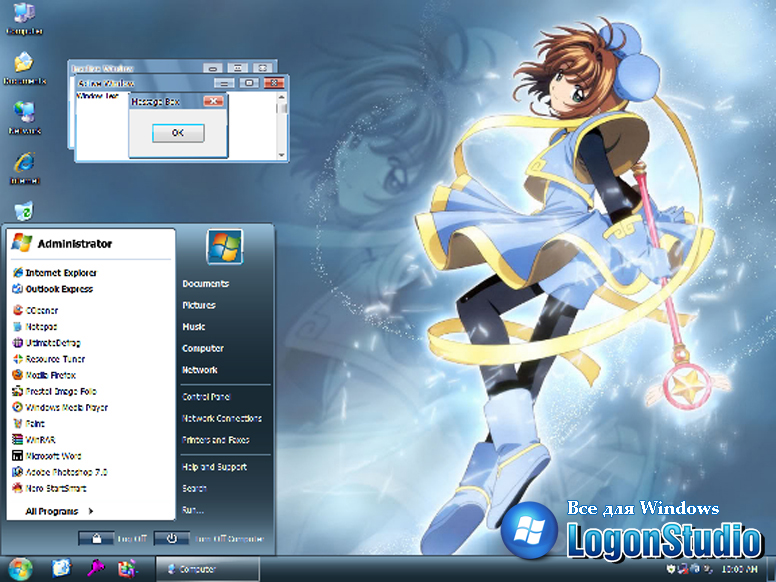Open Music in Start menu
Screen dimensions: 776x582
point(194,327)
